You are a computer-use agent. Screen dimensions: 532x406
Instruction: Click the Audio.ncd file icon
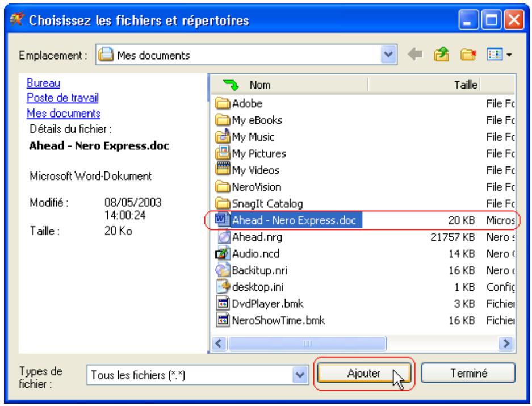pyautogui.click(x=223, y=253)
